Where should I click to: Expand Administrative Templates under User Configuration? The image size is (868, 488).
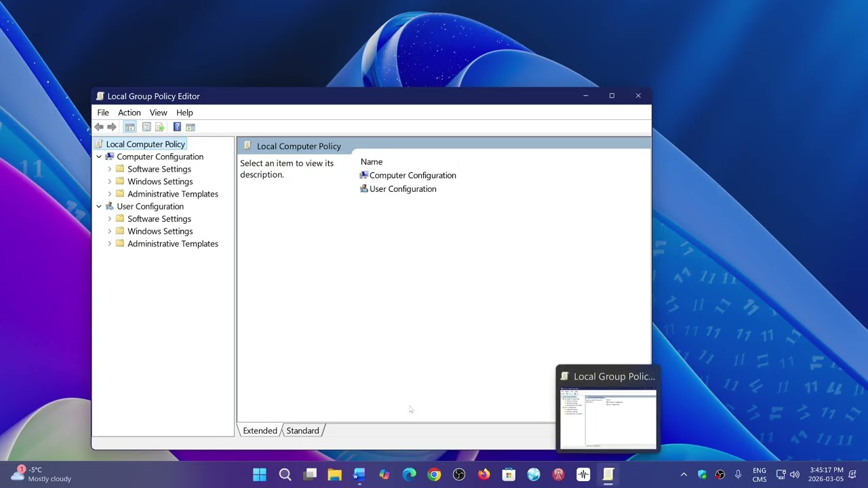[110, 243]
